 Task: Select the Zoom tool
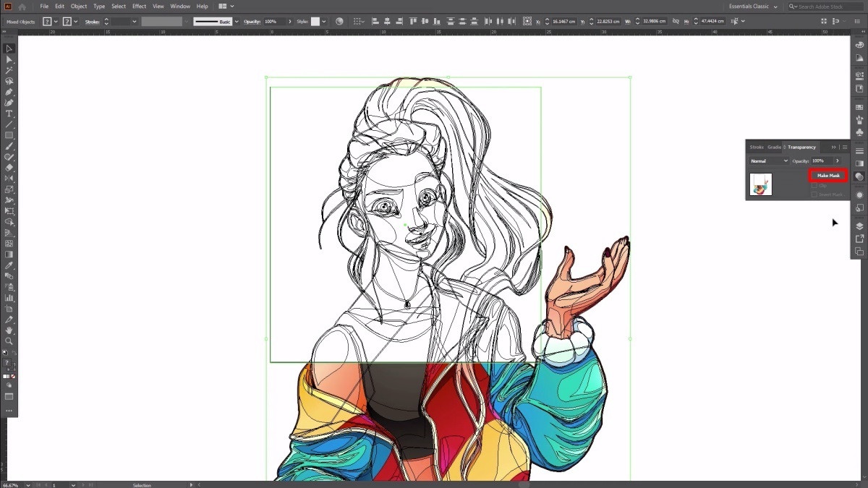(9, 341)
